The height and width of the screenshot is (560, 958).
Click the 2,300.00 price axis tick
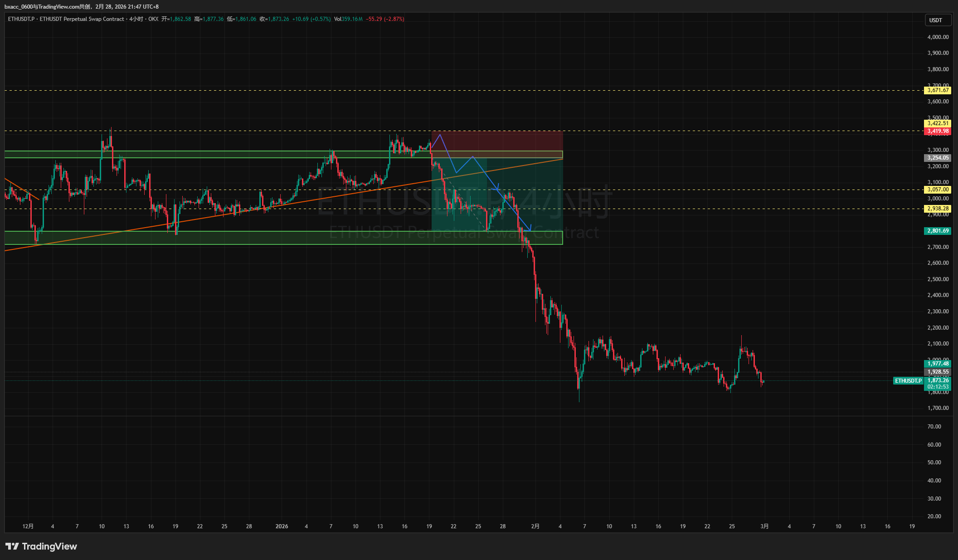click(938, 312)
